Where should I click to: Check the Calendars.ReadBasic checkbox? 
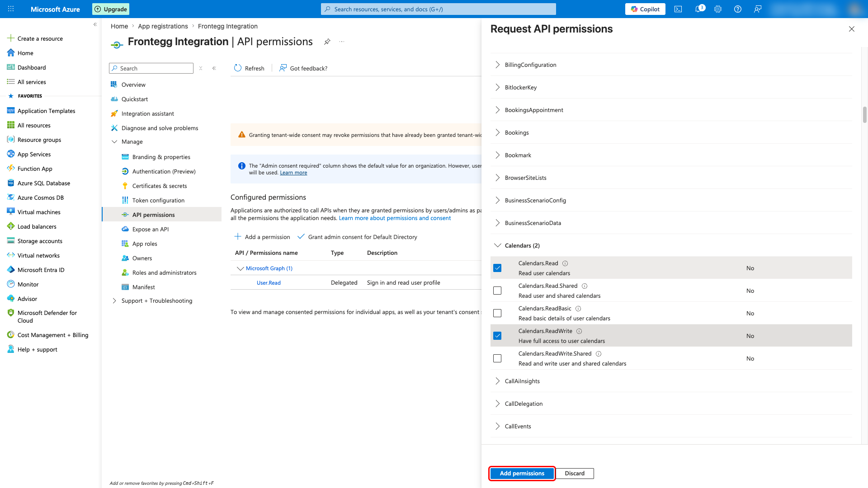point(497,313)
